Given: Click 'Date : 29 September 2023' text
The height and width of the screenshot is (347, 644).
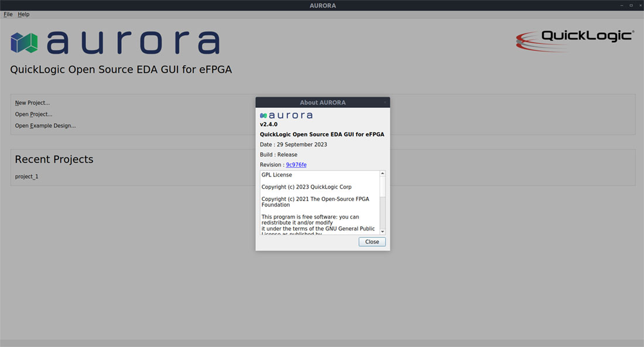Looking at the screenshot, I should click(293, 145).
